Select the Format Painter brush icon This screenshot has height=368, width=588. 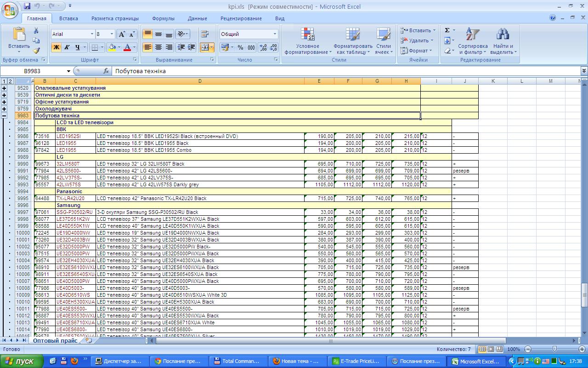(36, 51)
